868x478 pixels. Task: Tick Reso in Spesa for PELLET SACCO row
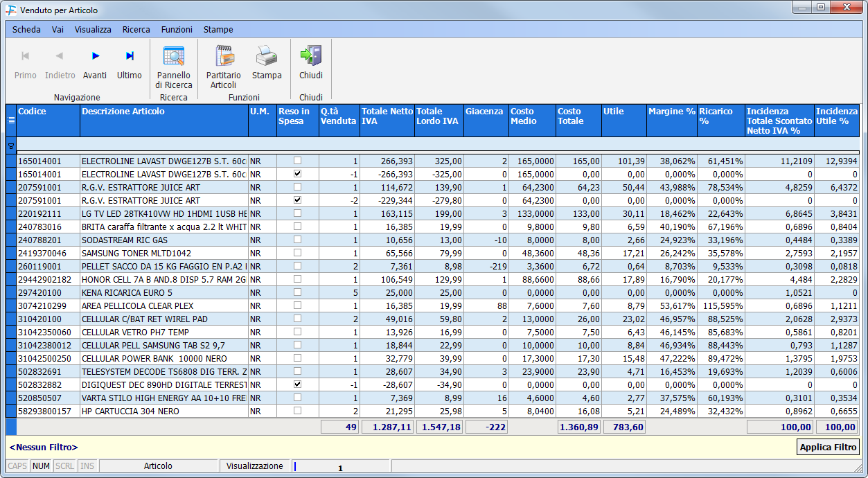tap(298, 266)
